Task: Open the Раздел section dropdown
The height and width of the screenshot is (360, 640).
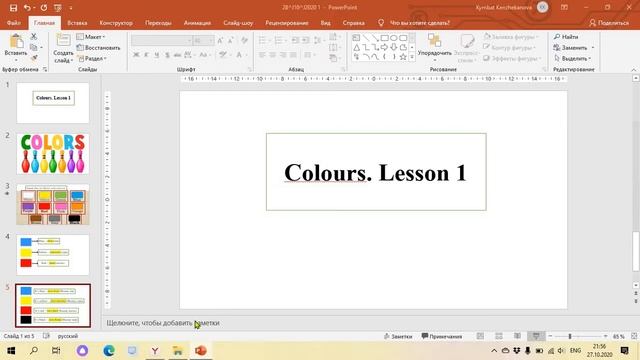Action: coord(92,58)
